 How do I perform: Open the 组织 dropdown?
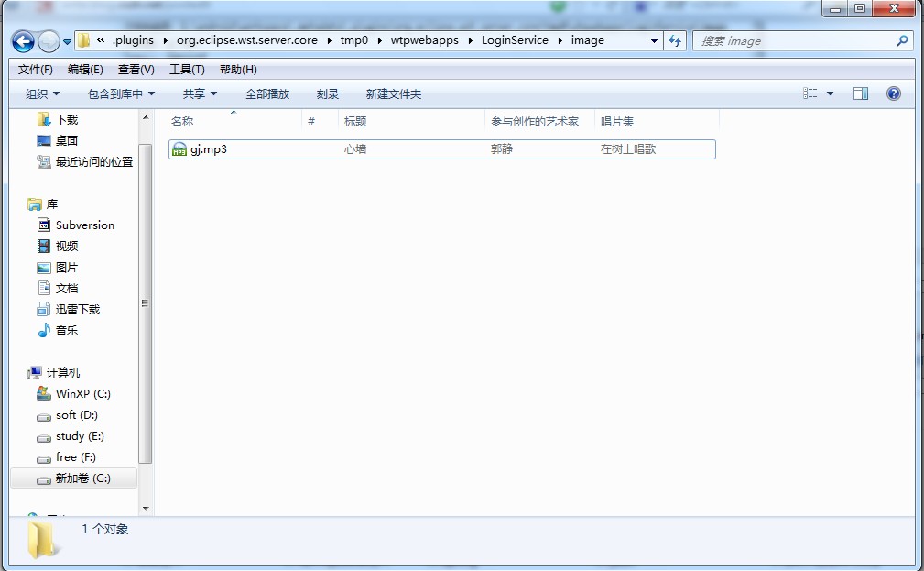[x=42, y=93]
